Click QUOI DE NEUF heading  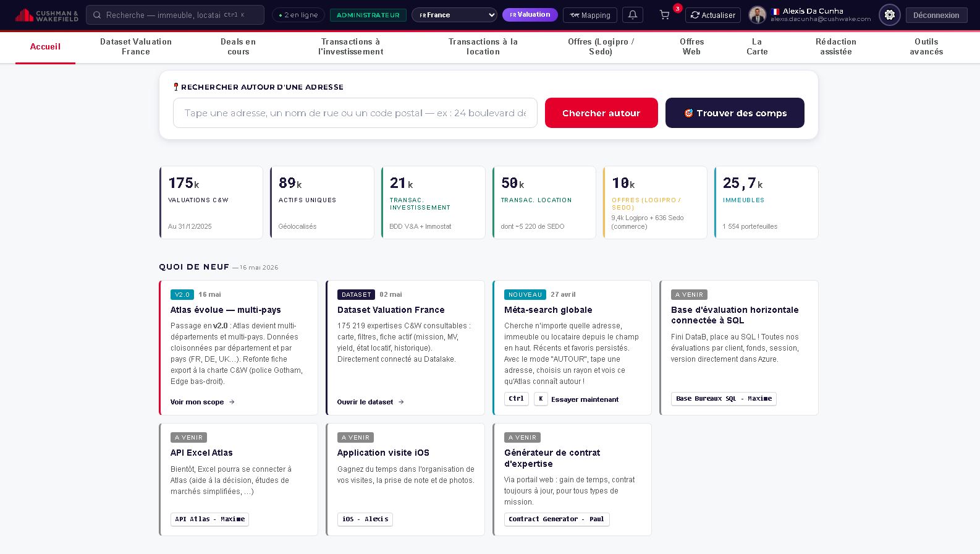[194, 267]
